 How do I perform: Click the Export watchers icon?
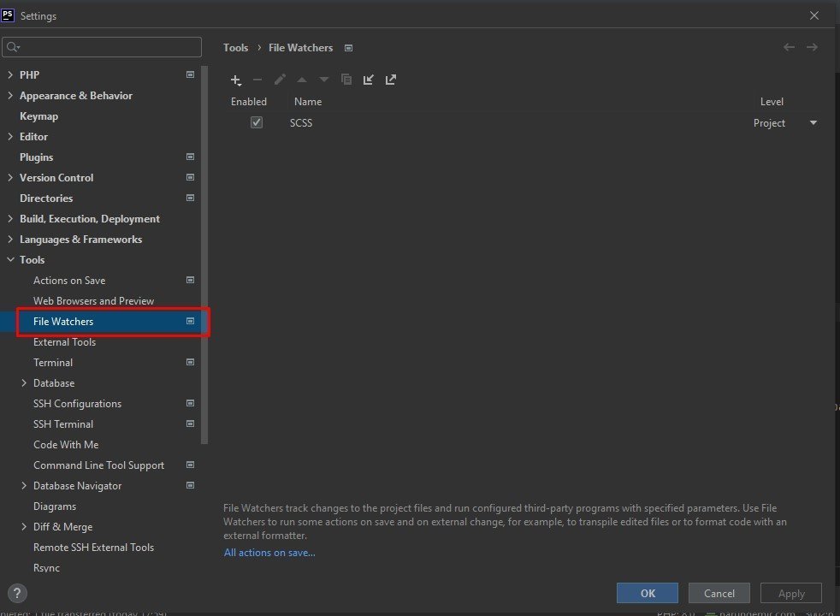click(391, 80)
